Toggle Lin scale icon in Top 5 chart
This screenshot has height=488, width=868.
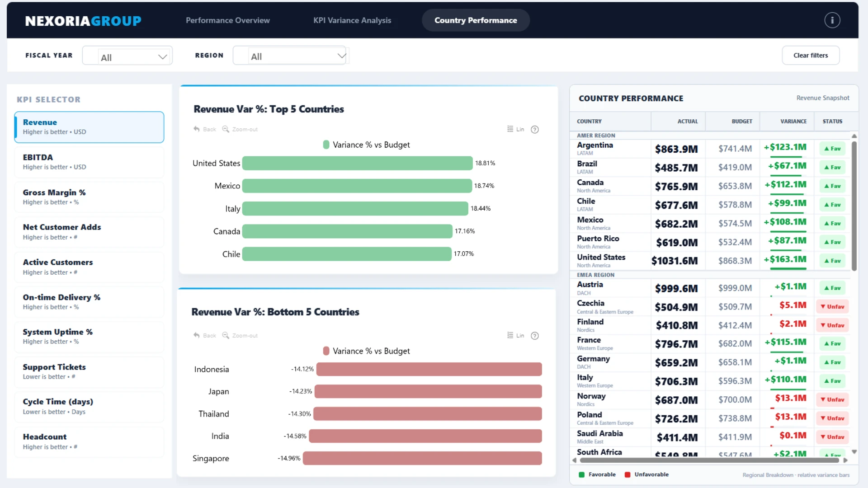[x=510, y=129]
